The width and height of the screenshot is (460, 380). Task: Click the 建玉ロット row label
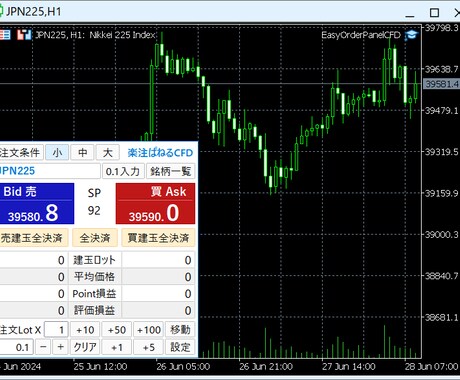[x=95, y=260]
